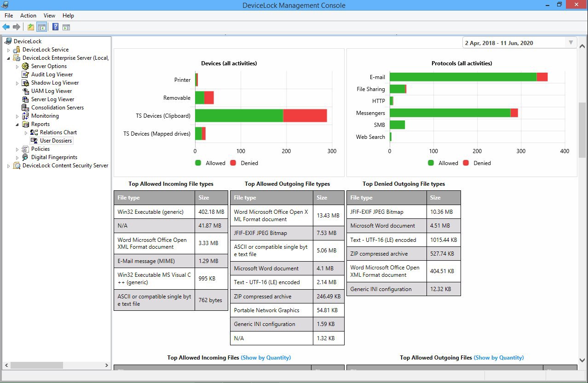Open the Audit Log Viewer icon
This screenshot has width=588, height=383.
tap(25, 74)
